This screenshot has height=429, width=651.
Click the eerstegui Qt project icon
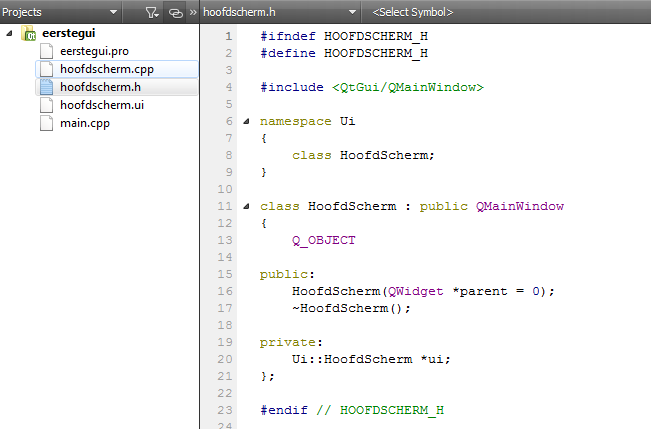tap(28, 33)
